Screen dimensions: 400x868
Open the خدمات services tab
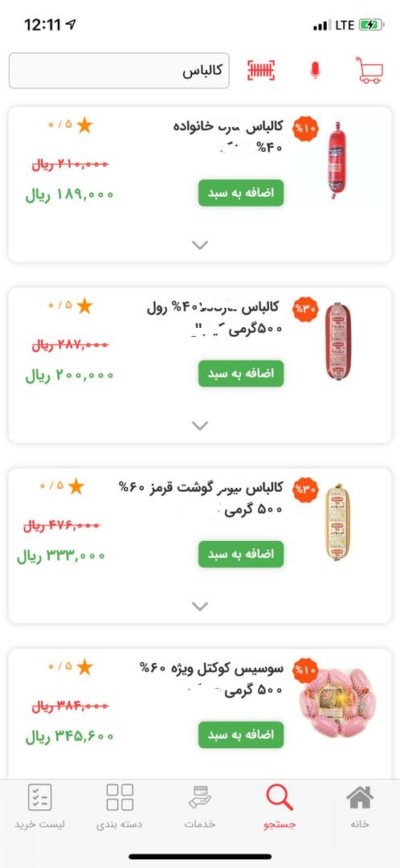(x=200, y=807)
